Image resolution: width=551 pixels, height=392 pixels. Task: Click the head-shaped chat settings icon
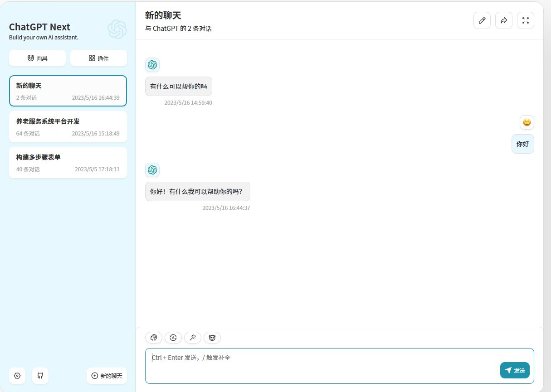(x=154, y=338)
